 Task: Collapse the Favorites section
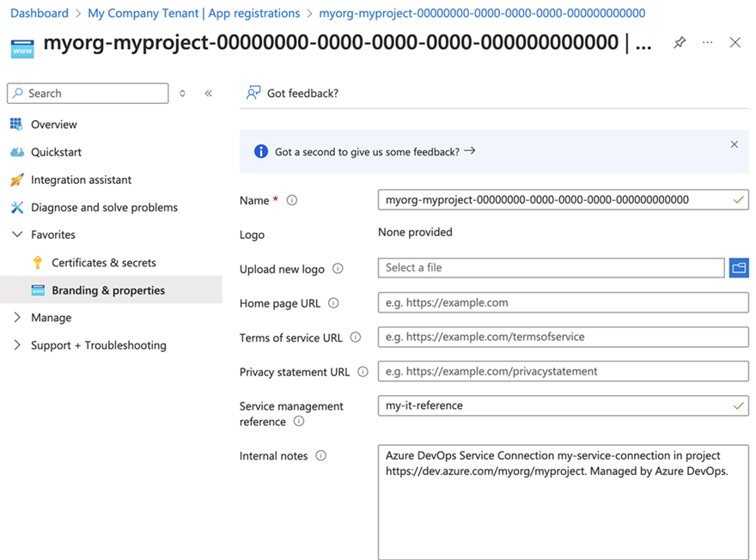pyautogui.click(x=17, y=234)
